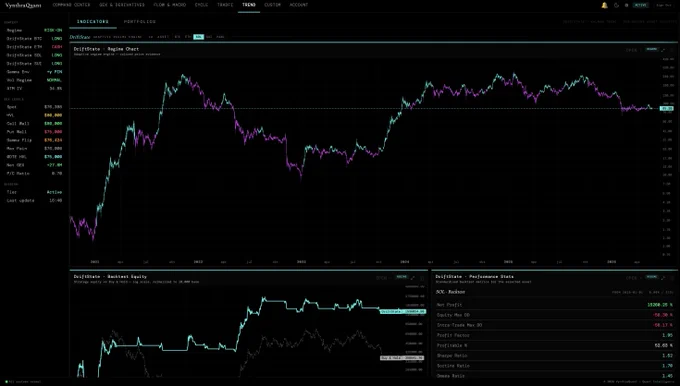This screenshot has height=386, width=680.
Task: Click the Max Pain level row
Action: click(34, 148)
